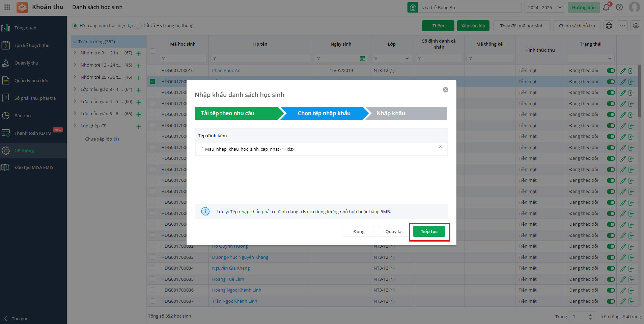The height and width of the screenshot is (324, 644).
Task: Tick checkbox for student HDG001700037
Action: [x=152, y=301]
